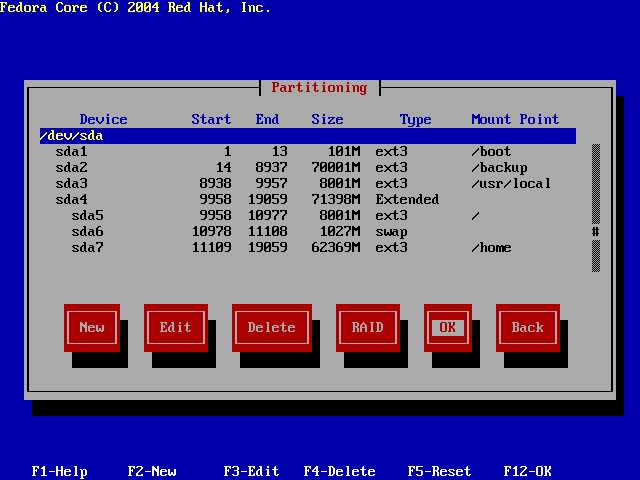Confirm partitioning with the OK button
The width and height of the screenshot is (640, 480).
[447, 327]
